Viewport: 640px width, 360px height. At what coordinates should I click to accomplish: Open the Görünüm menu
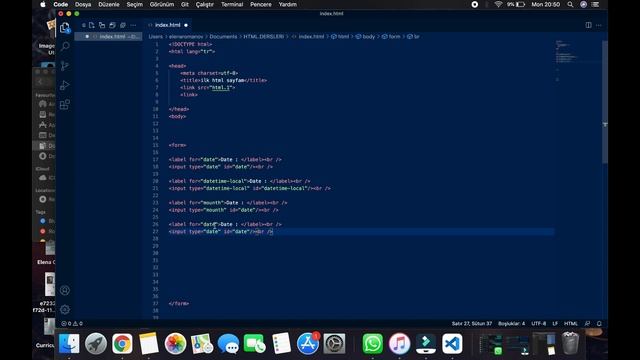[x=162, y=4]
